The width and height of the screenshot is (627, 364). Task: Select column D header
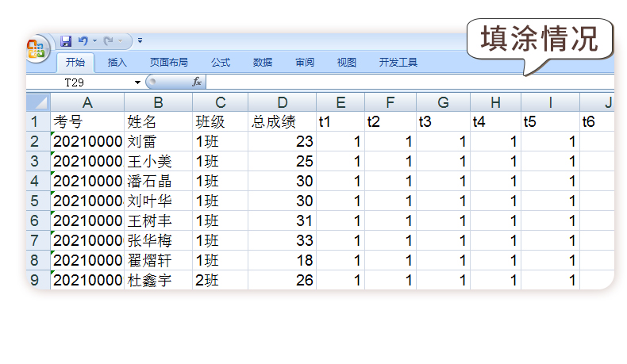point(282,102)
